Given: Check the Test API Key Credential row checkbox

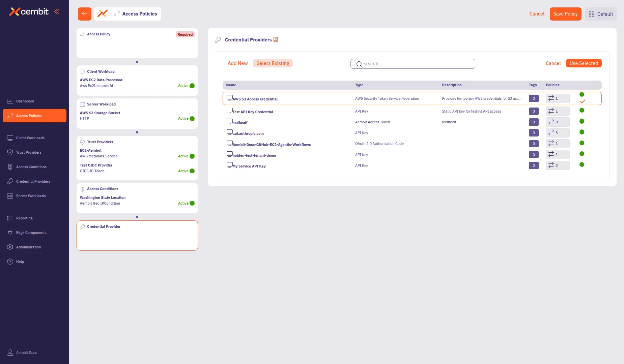Looking at the screenshot, I should [230, 111].
